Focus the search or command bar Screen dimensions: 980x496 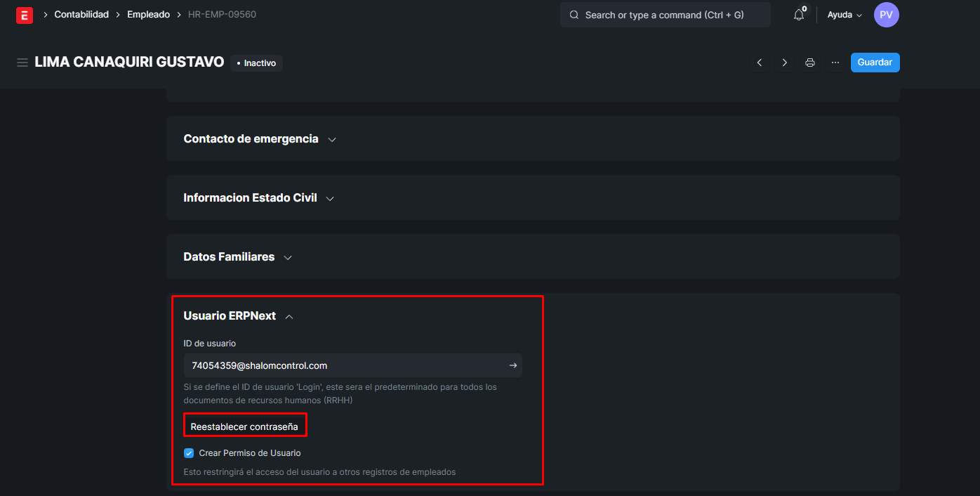[665, 15]
